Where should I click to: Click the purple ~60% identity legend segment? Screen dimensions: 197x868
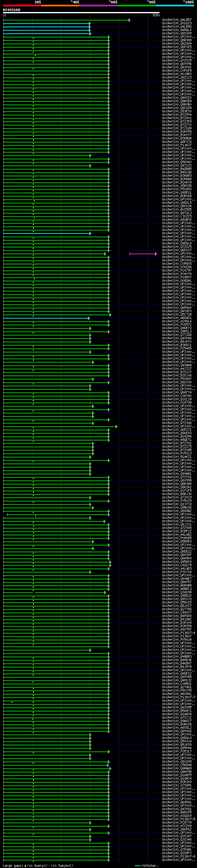coord(99,6)
